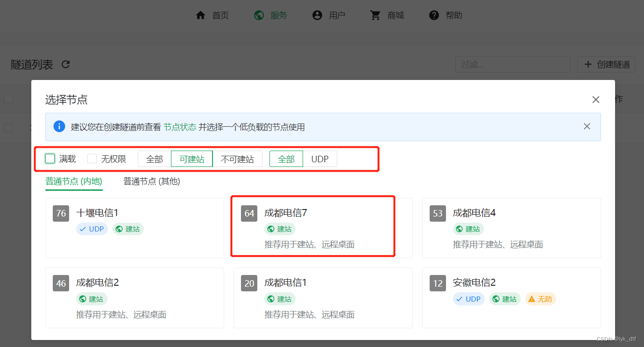Choose the 十堰电信1 node card
Image resolution: width=644 pixels, height=347 pixels.
[x=134, y=228]
